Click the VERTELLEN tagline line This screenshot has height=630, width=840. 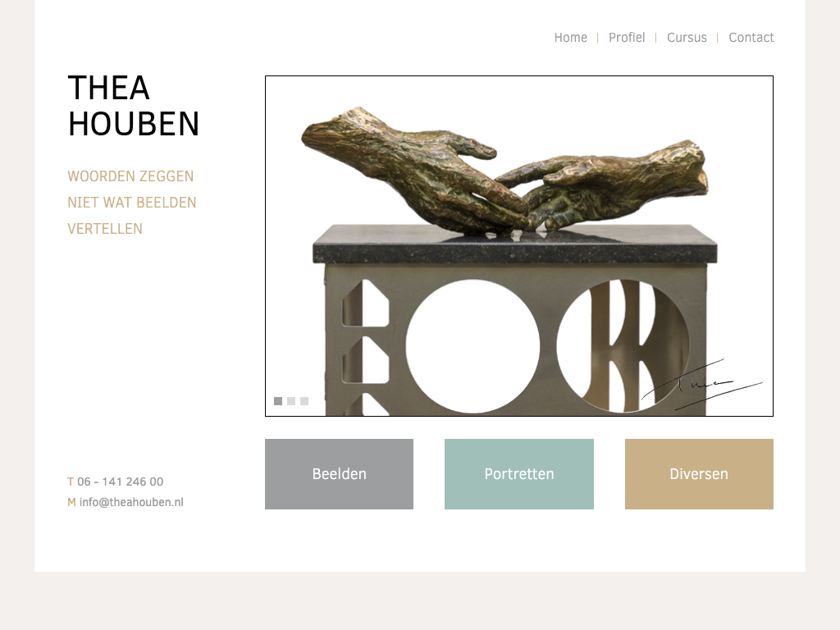point(105,229)
